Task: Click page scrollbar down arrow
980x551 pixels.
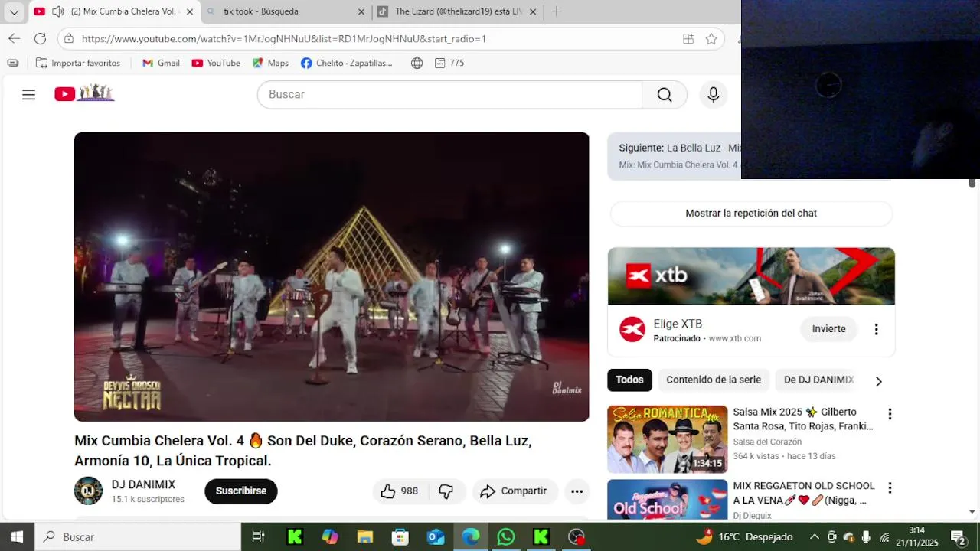Action: [972, 511]
